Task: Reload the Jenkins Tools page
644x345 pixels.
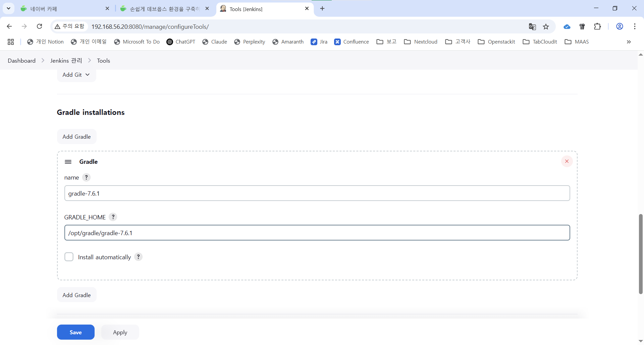Action: click(x=39, y=26)
